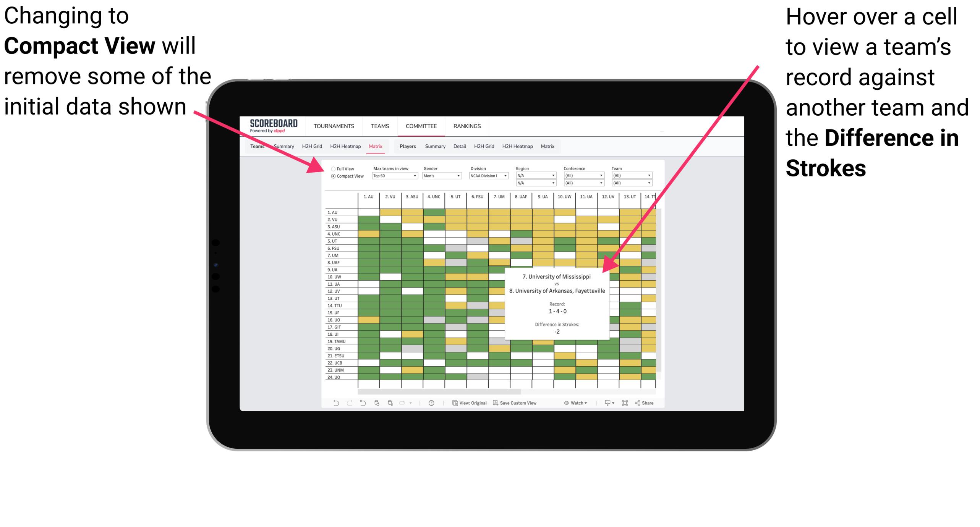Select the Full View radio button
This screenshot has width=980, height=527.
tap(332, 170)
